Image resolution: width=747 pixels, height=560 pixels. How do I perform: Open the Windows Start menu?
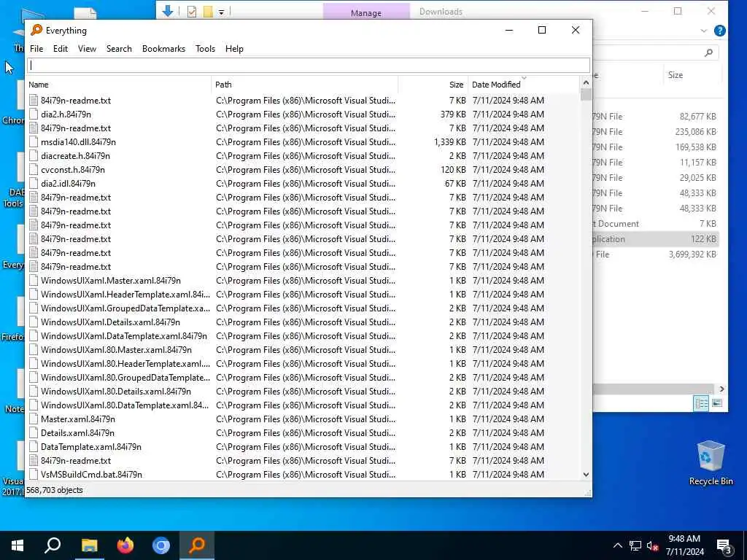pos(18,545)
